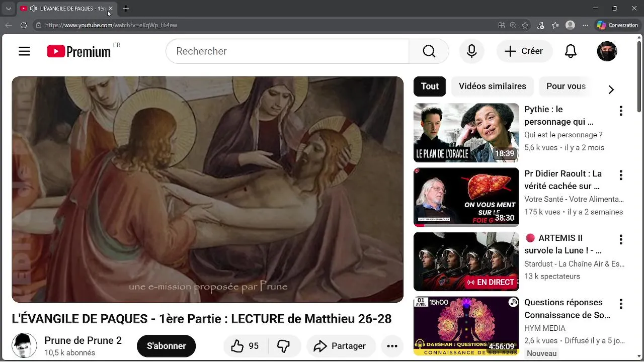This screenshot has width=644, height=362.
Task: Open the Didier Raoult foie gras thumbnail
Action: pyautogui.click(x=466, y=197)
